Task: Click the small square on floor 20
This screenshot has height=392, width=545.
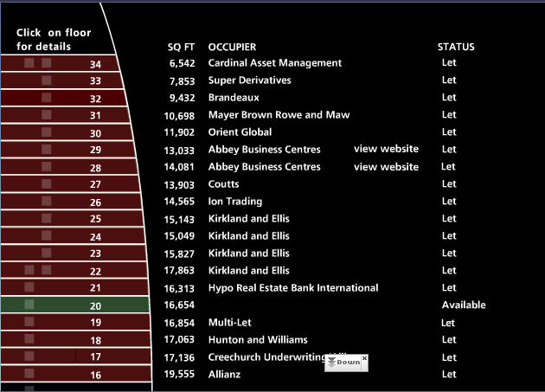Action: (x=29, y=305)
